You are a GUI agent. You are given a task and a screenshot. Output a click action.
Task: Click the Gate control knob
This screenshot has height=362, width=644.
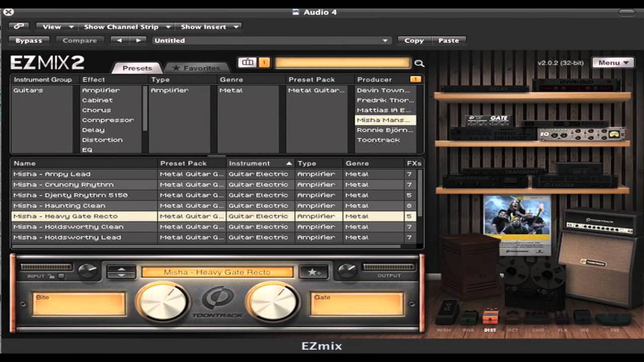[273, 302]
